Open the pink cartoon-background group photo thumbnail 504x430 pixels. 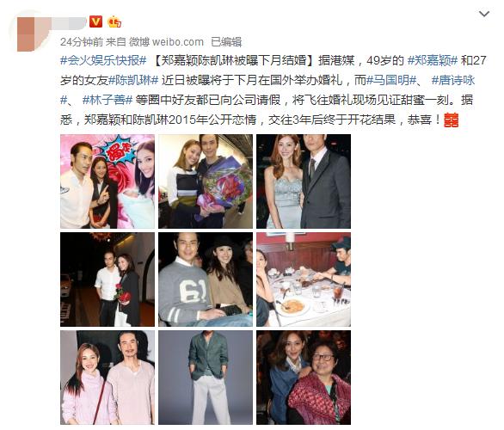coord(108,181)
